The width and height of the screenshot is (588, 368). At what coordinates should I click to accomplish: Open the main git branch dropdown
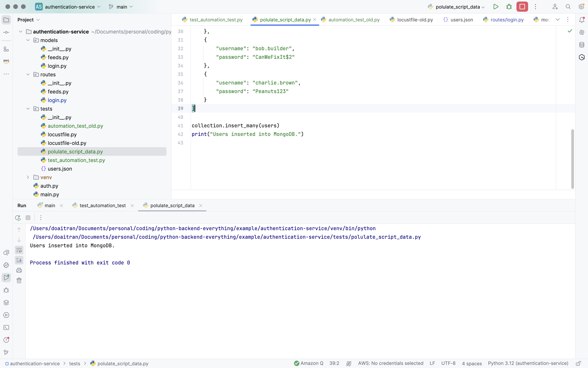121,7
